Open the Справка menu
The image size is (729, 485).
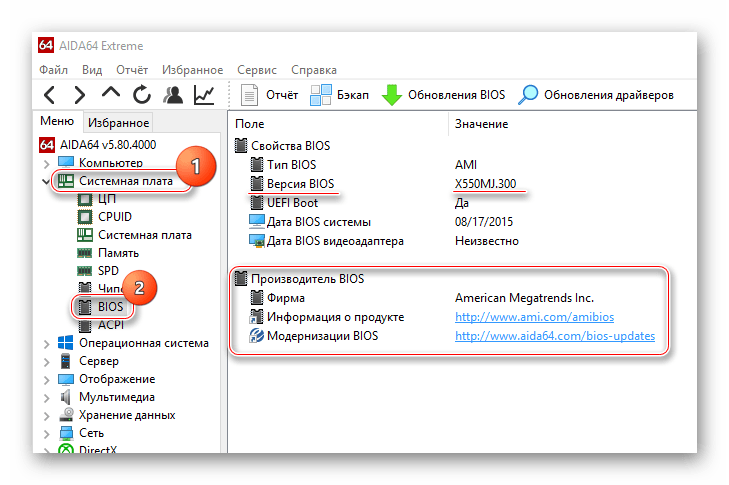click(x=314, y=70)
